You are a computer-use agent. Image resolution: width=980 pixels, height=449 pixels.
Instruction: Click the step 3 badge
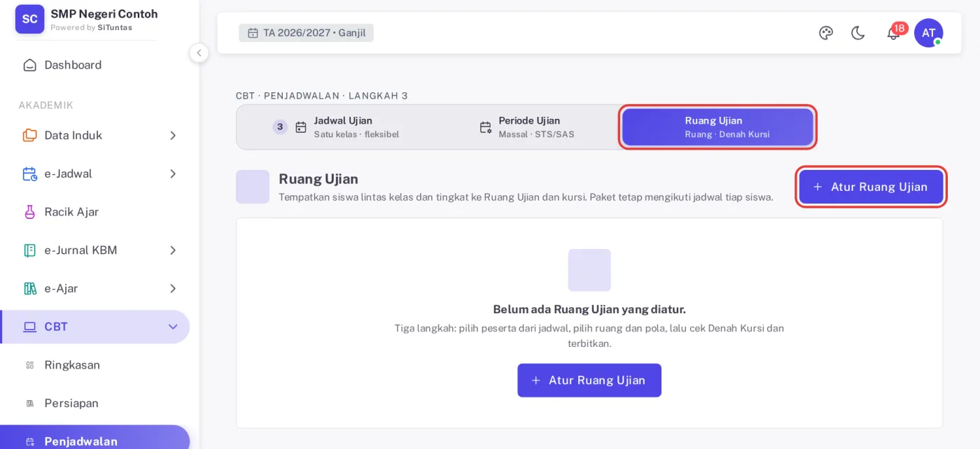[280, 127]
